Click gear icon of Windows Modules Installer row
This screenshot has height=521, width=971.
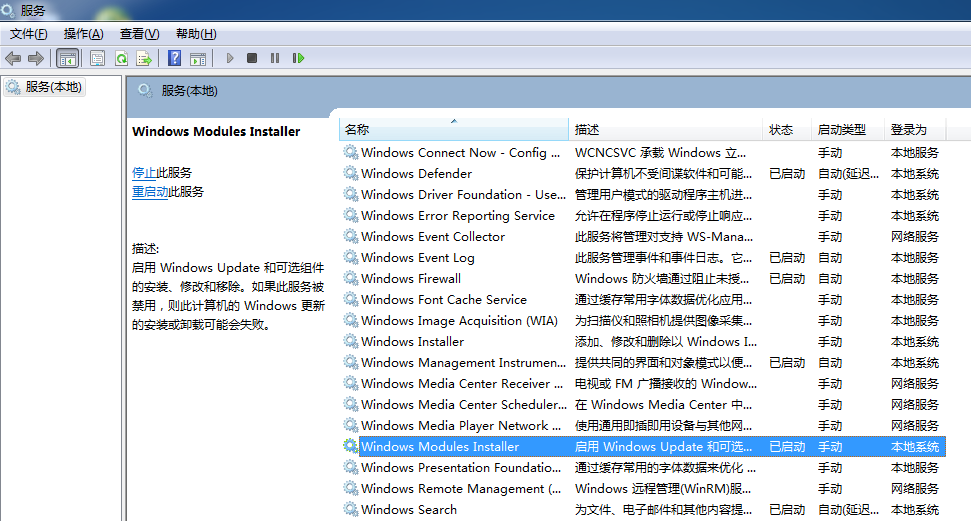[x=351, y=446]
